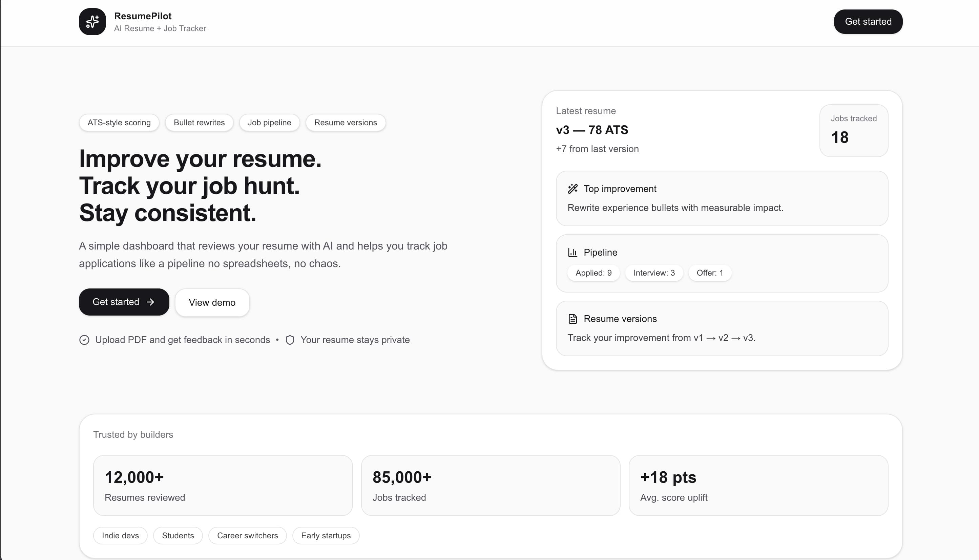Click the Interview: 3 pipeline chip

(654, 273)
